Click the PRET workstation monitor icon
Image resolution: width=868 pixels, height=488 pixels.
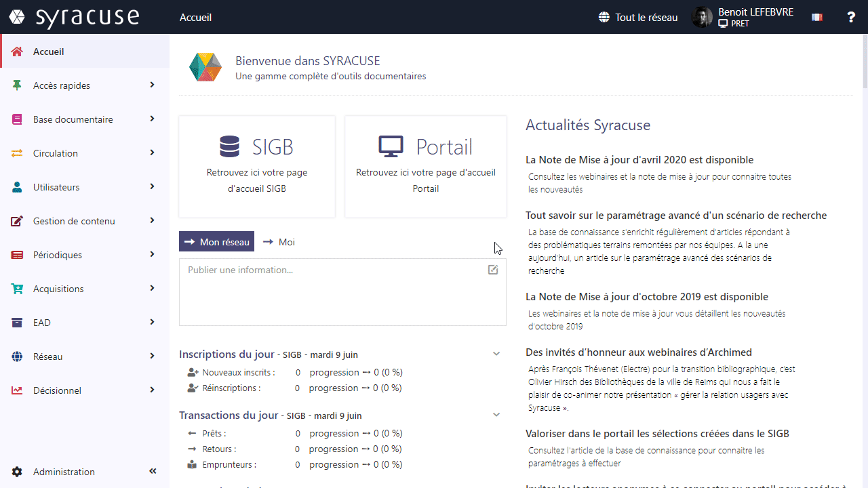pos(723,24)
